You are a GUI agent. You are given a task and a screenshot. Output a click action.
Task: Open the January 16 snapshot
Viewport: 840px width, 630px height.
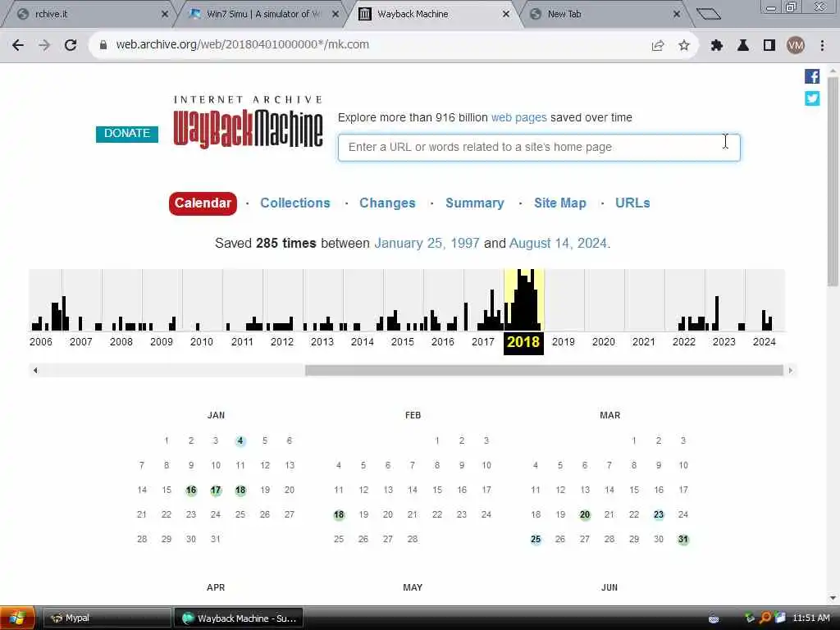click(x=190, y=491)
